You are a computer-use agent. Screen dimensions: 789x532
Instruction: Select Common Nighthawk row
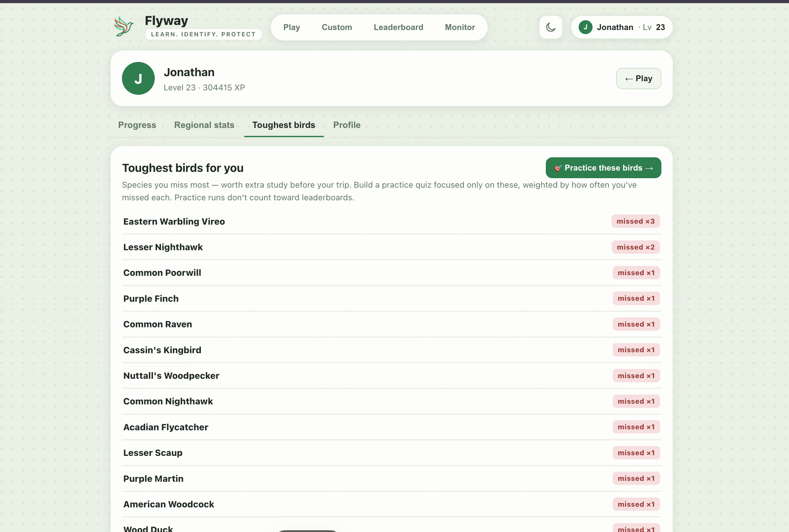tap(391, 401)
